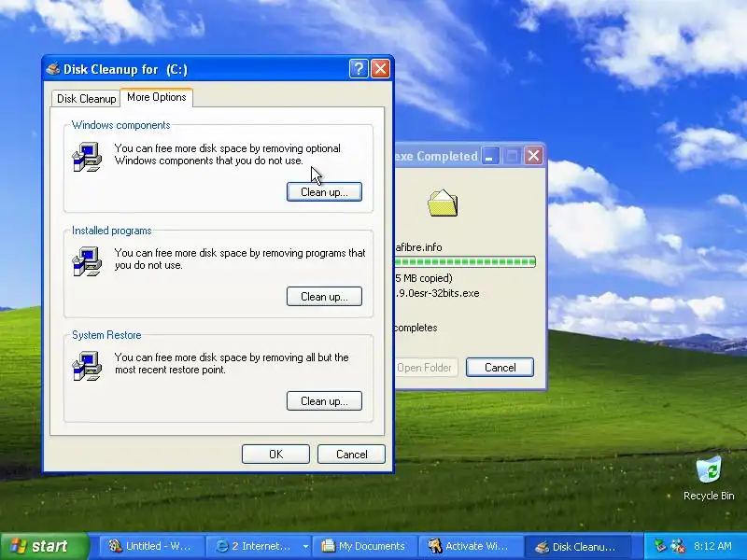The width and height of the screenshot is (747, 560).
Task: Click the System Restore group label
Action: tap(106, 335)
